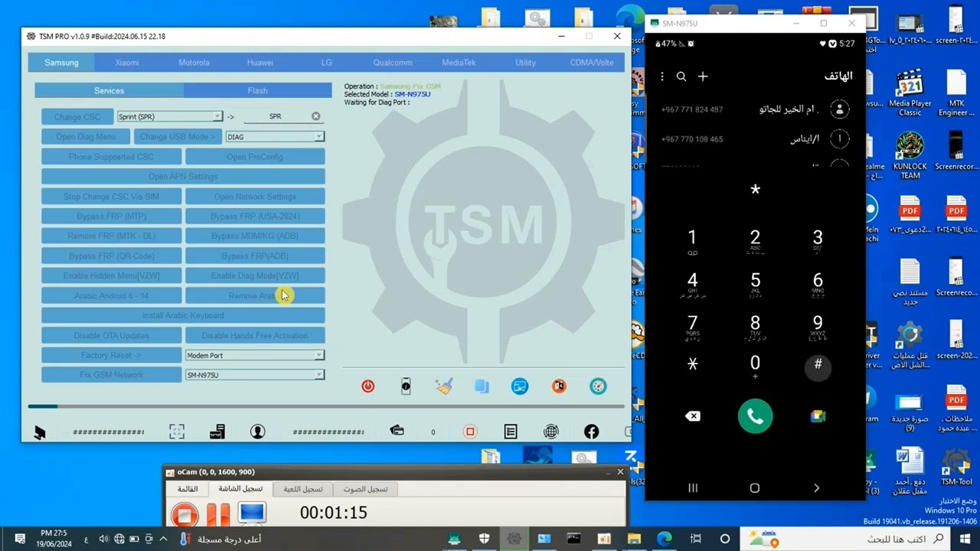Screen dimensions: 980x551
Task: Click the oCam blue monitor capture icon
Action: (x=251, y=514)
